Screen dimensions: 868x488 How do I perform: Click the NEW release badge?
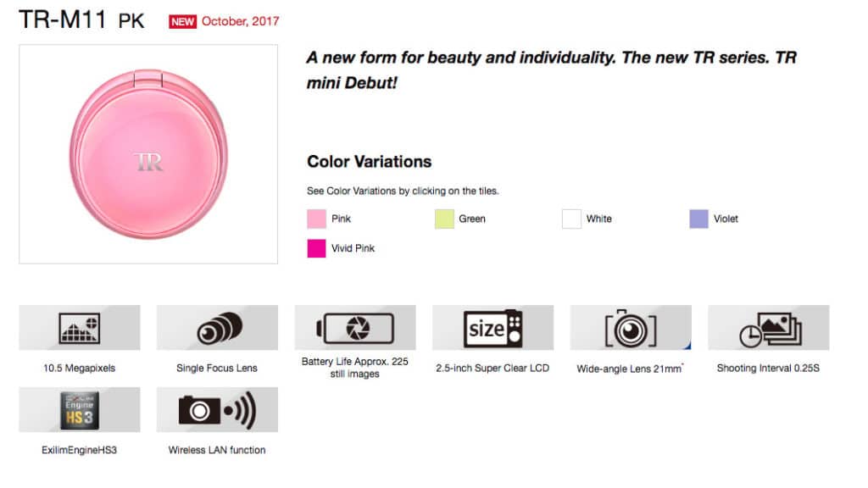pos(181,21)
